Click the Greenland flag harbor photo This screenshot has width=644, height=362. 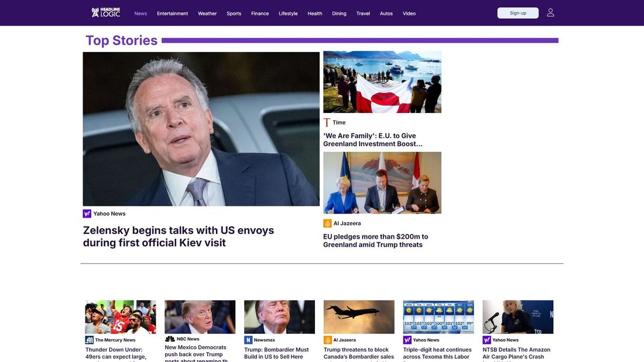(x=382, y=82)
